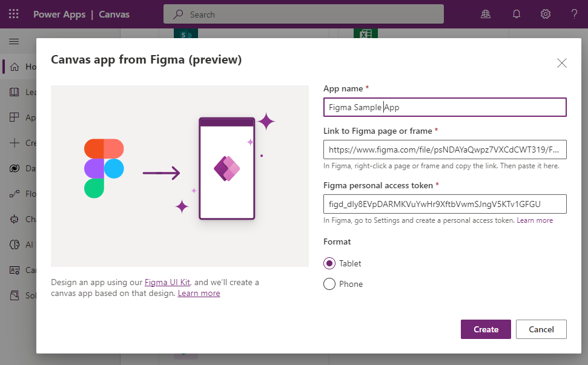Click the Cancel button
The height and width of the screenshot is (365, 588).
541,329
